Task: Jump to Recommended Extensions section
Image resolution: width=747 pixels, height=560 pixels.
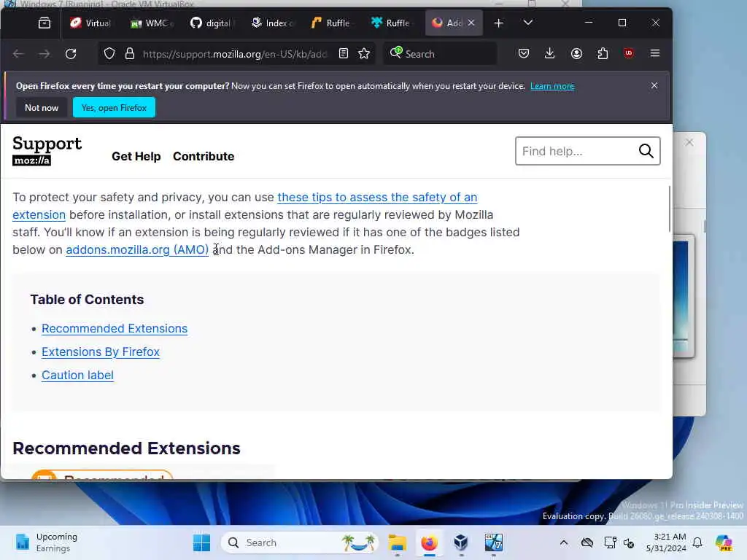Action: click(115, 329)
